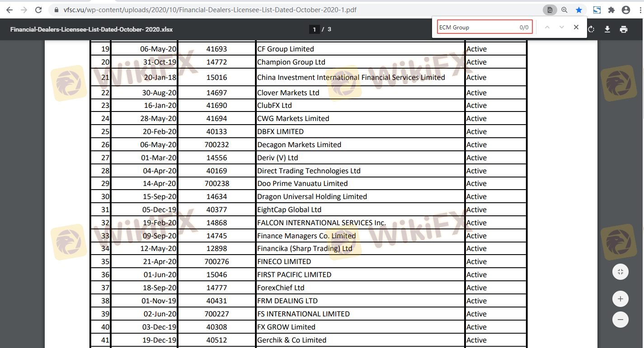Click the date 31-Oct-19

coord(160,62)
